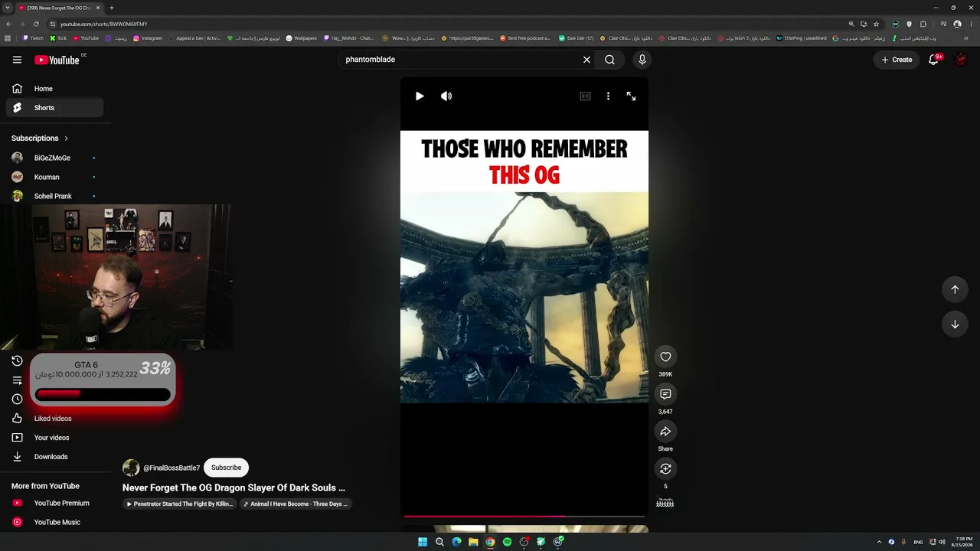Share this Short
The height and width of the screenshot is (551, 980).
click(665, 432)
